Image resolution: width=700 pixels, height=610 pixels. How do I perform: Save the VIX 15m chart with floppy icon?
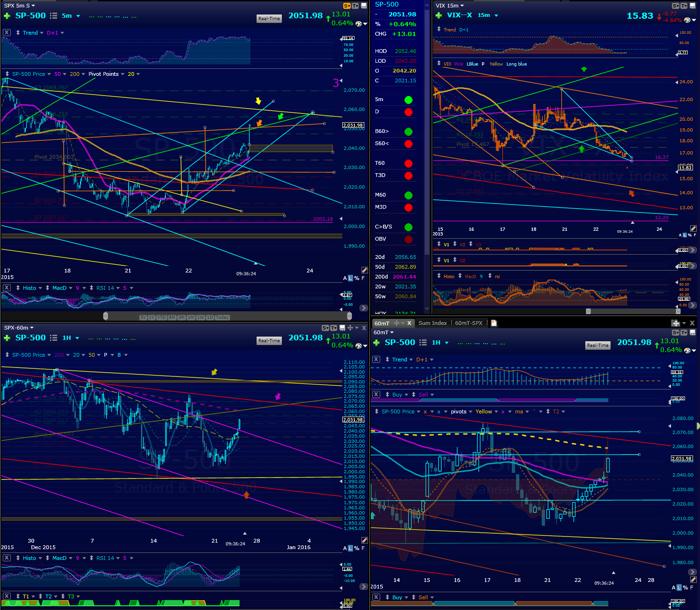point(692,6)
